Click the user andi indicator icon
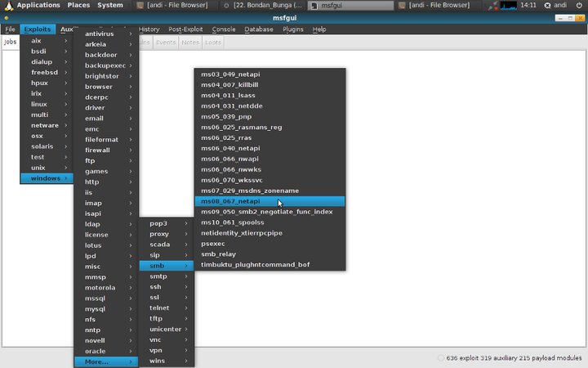The image size is (588, 368). 545,6
